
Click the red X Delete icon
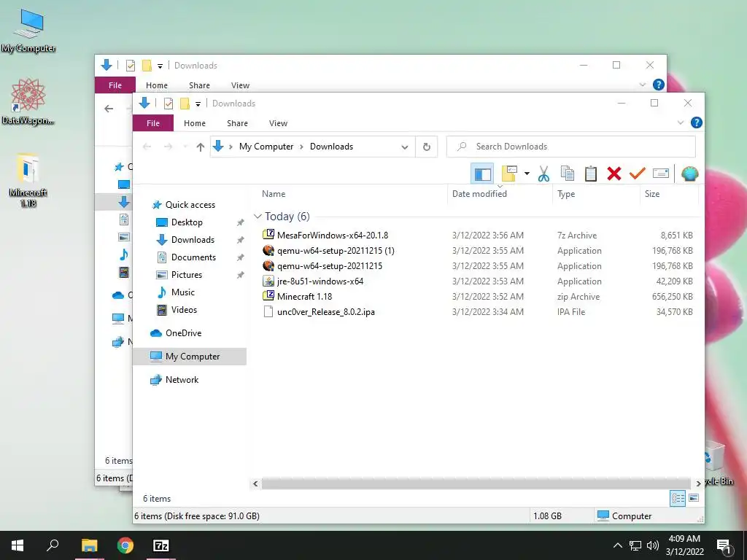[614, 174]
